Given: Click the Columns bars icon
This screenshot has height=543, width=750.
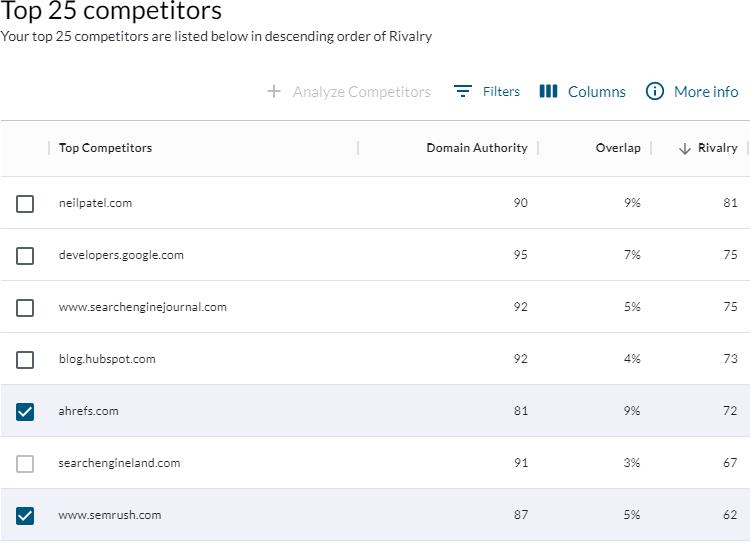Looking at the screenshot, I should pyautogui.click(x=548, y=91).
